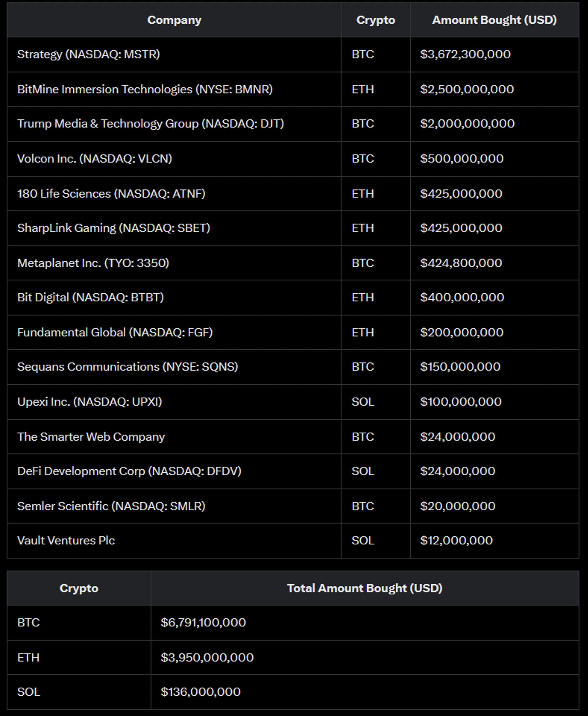Click the $100,000,000 amount

click(461, 402)
